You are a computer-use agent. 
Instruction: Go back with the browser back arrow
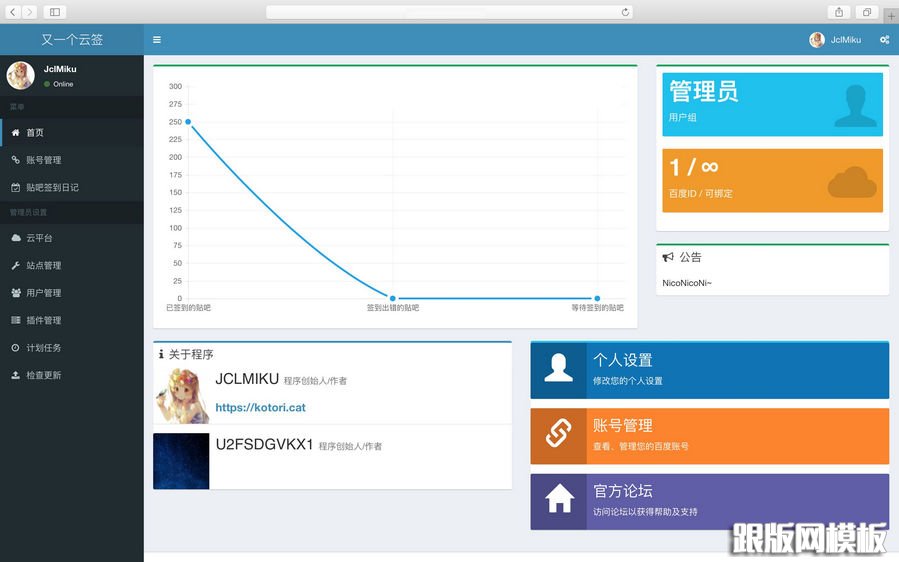pos(13,11)
